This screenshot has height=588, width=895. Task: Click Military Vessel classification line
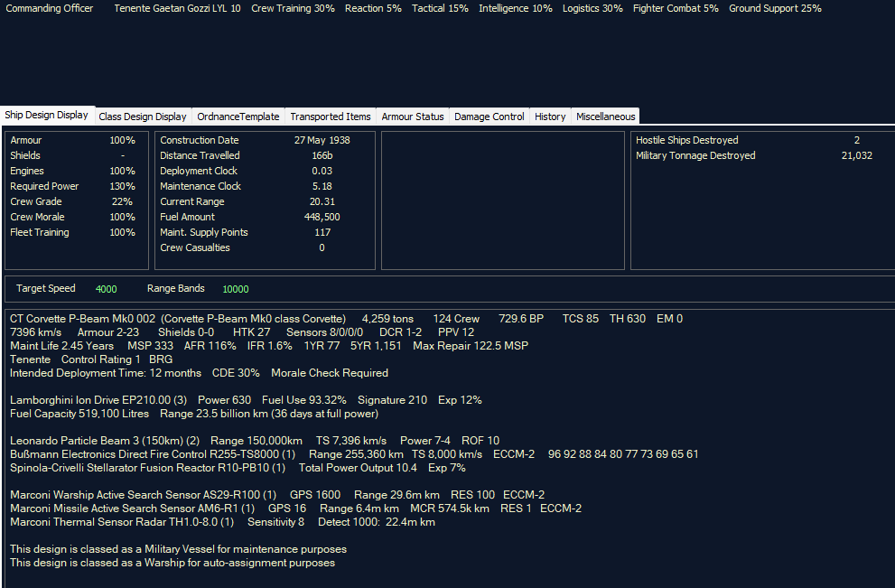point(178,549)
